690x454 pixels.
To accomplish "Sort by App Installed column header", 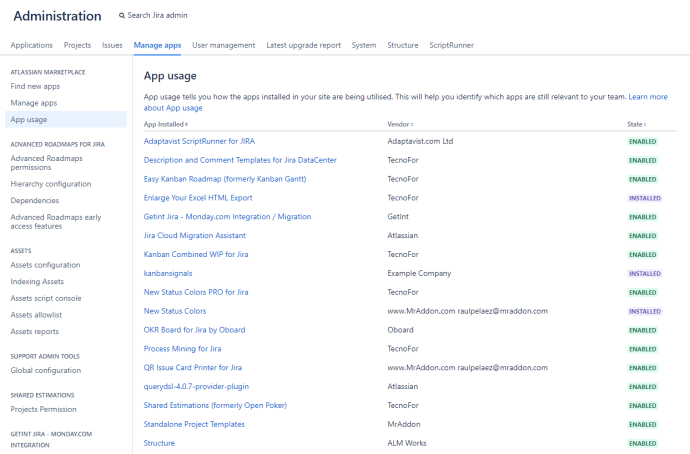I will (165, 124).
